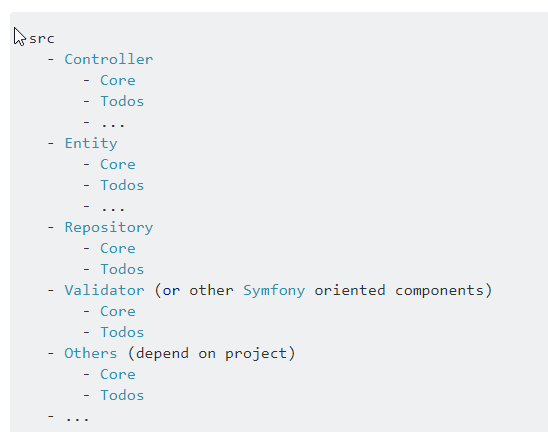Click Todos under Controller
Screen dimensions: 548x432
[x=122, y=101]
